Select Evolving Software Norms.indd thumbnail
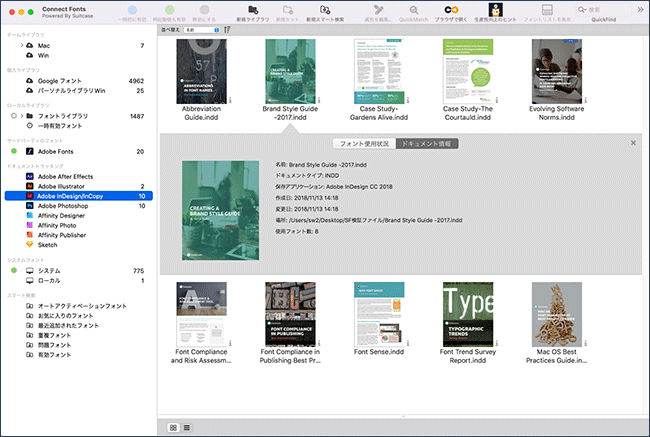 point(557,71)
